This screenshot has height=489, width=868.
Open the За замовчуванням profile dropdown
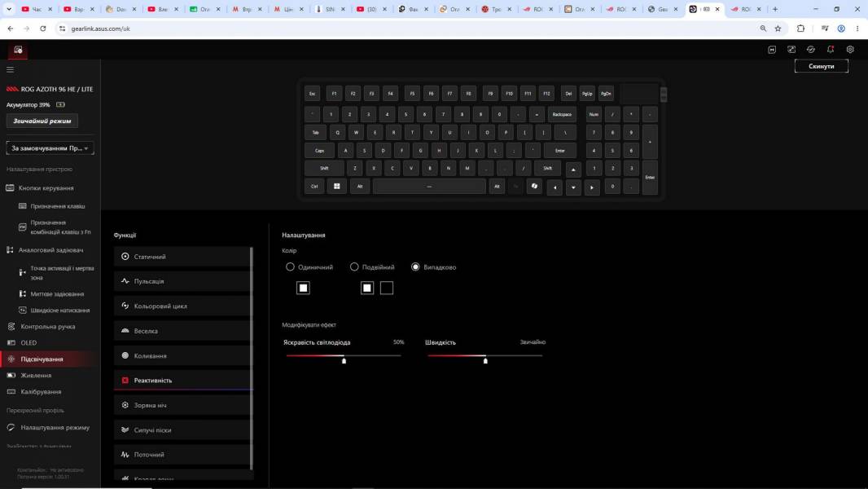pyautogui.click(x=50, y=148)
